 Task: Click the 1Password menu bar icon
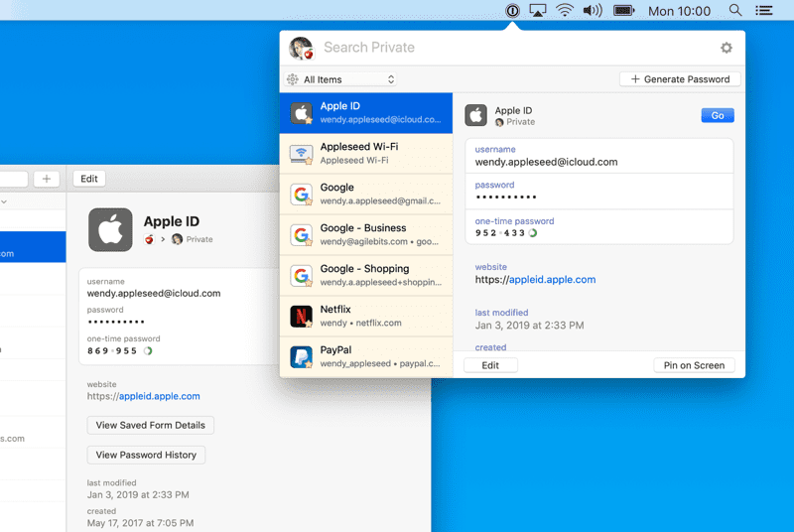pyautogui.click(x=512, y=11)
